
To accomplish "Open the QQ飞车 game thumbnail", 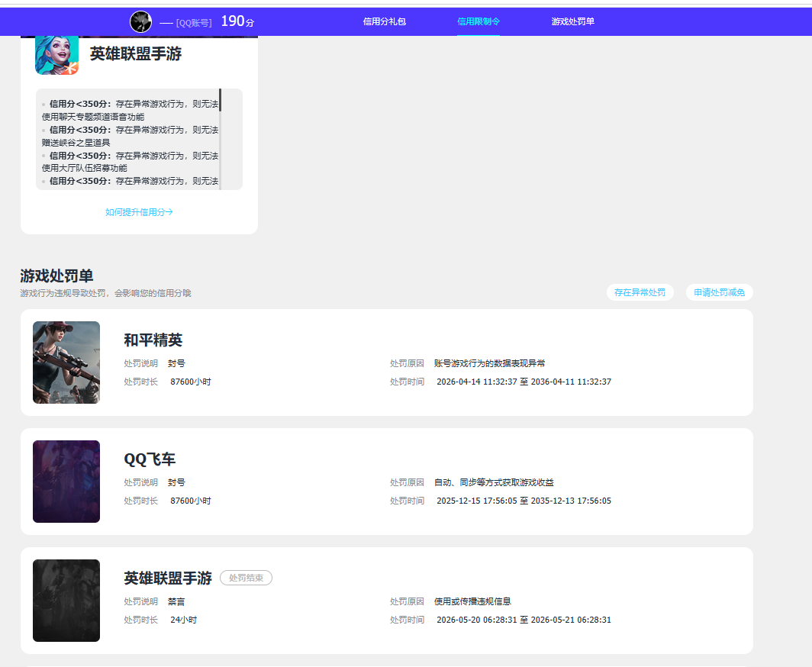I will tap(66, 482).
